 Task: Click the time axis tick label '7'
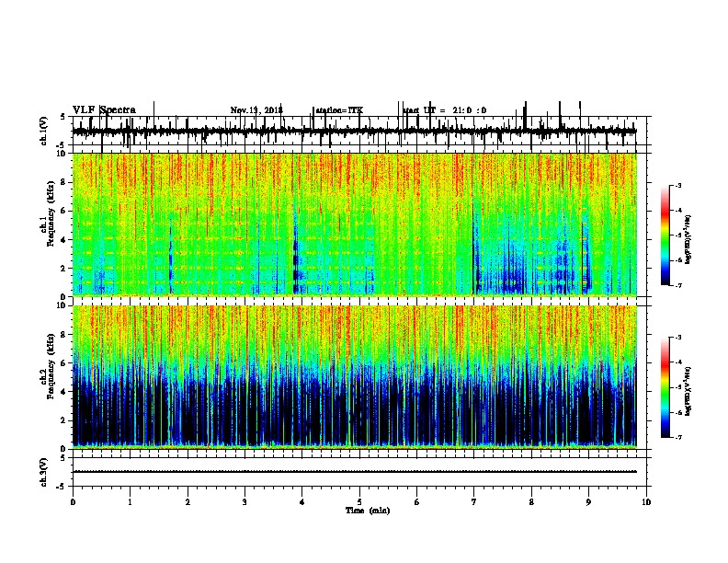pyautogui.click(x=474, y=502)
